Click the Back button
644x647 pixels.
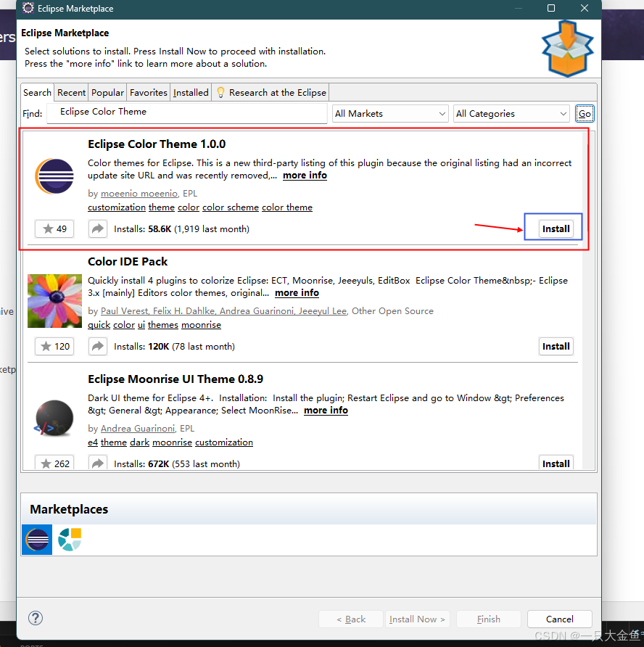pos(351,619)
